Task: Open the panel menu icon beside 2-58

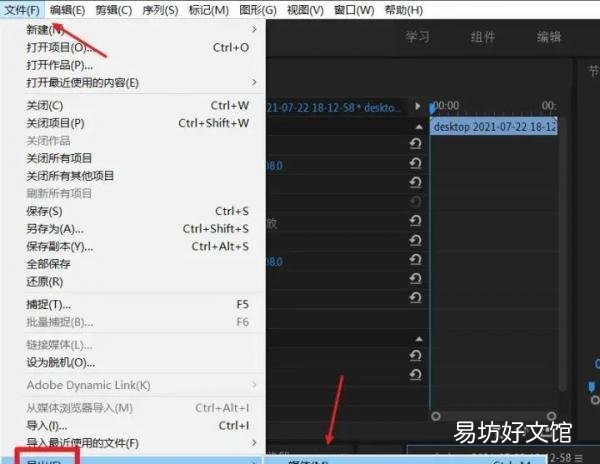Action: 578,457
